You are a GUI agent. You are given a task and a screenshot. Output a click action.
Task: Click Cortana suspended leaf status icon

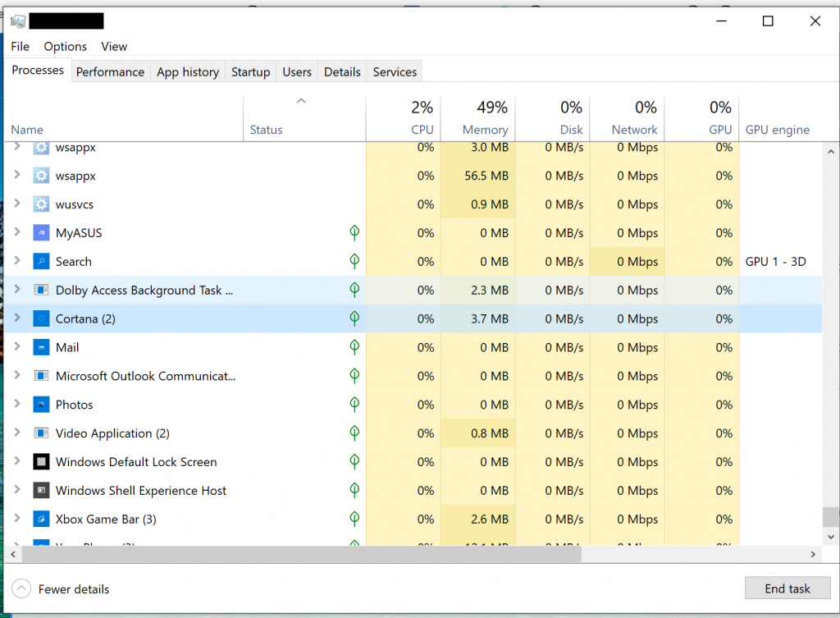pyautogui.click(x=354, y=318)
